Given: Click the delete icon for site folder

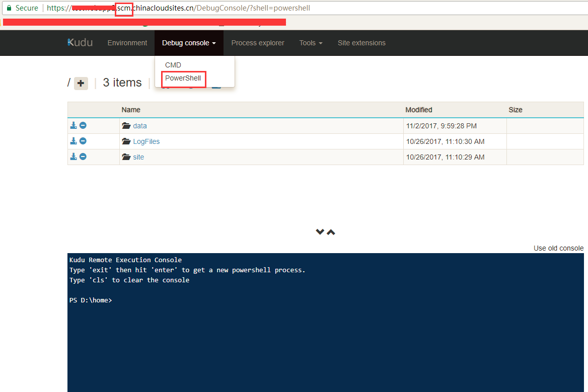Looking at the screenshot, I should click(83, 156).
